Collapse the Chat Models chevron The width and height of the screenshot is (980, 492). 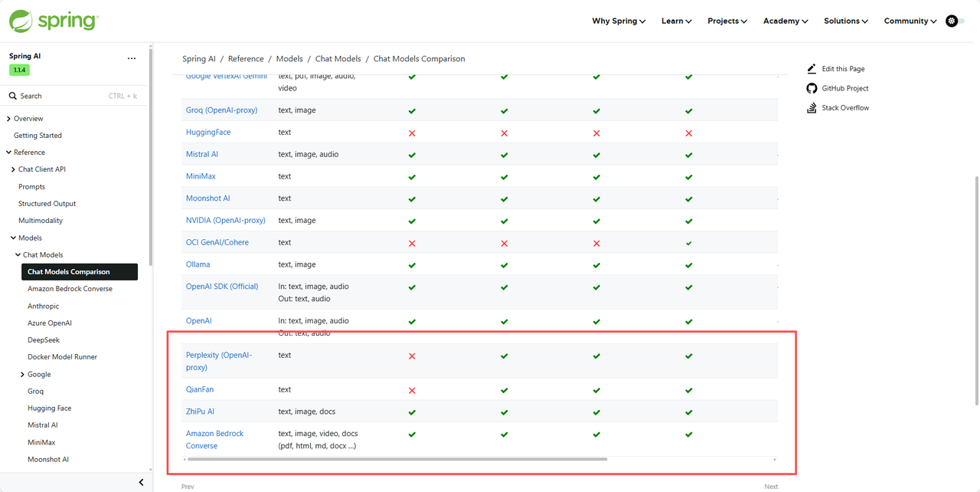[18, 255]
